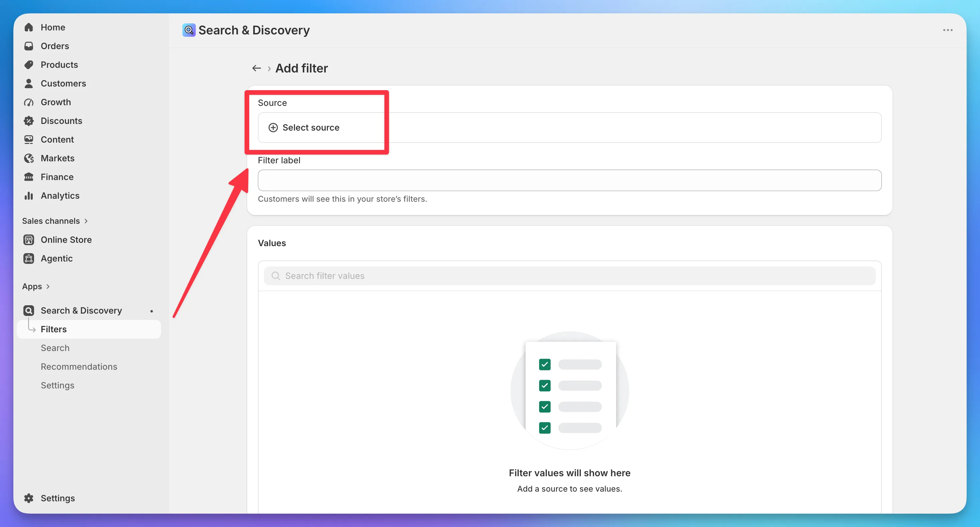
Task: Go back using the left arrow
Action: click(x=257, y=68)
